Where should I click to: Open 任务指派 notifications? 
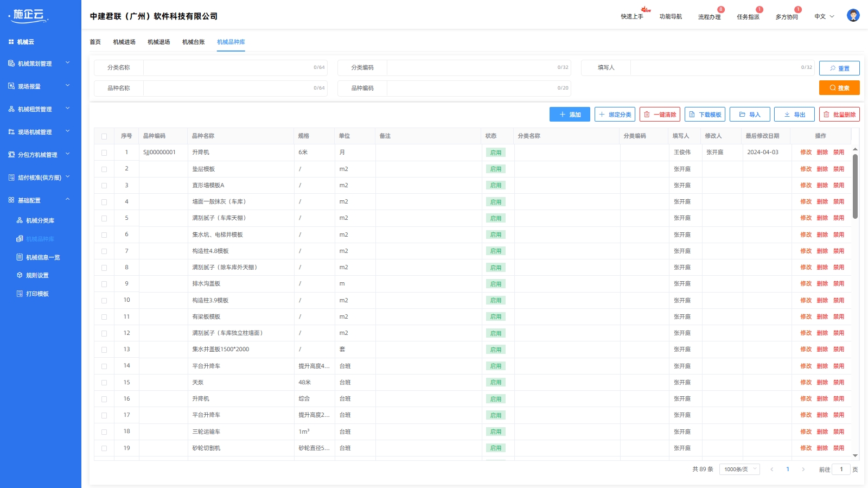point(748,17)
